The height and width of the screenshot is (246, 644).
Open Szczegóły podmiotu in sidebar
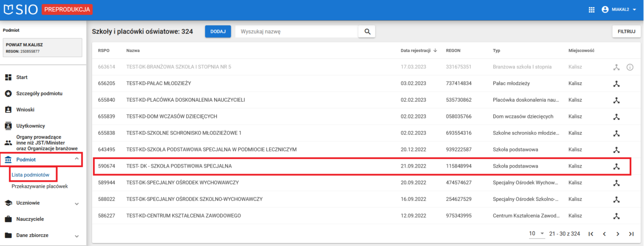click(43, 94)
